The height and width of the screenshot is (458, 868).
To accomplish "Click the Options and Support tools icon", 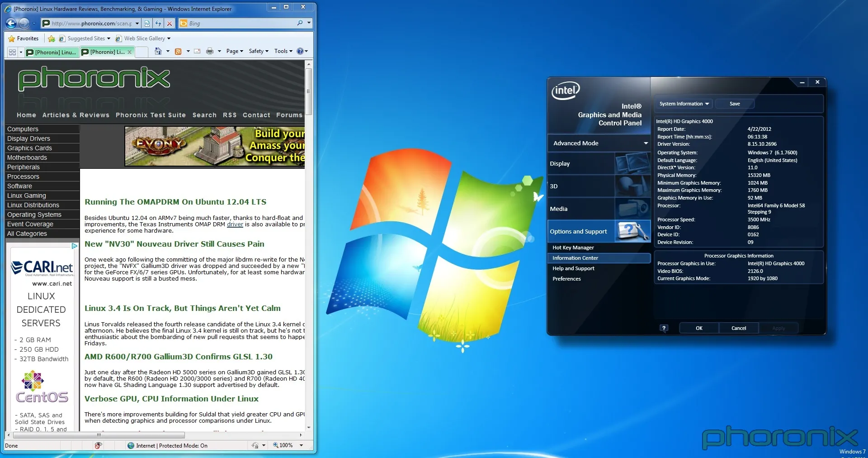I will (x=632, y=231).
